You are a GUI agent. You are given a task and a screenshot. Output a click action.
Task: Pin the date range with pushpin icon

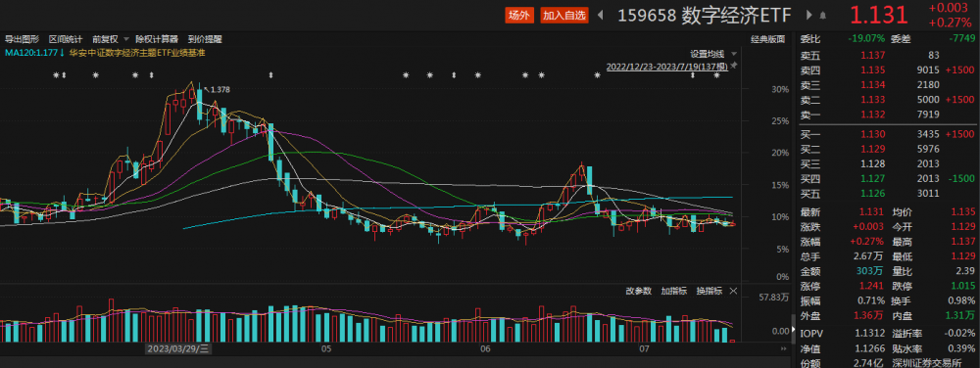[x=734, y=66]
